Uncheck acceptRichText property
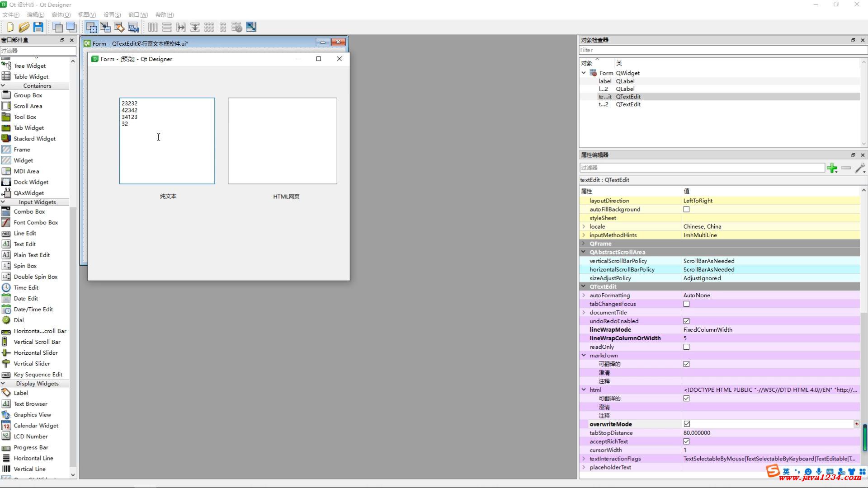868x488 pixels. click(686, 441)
